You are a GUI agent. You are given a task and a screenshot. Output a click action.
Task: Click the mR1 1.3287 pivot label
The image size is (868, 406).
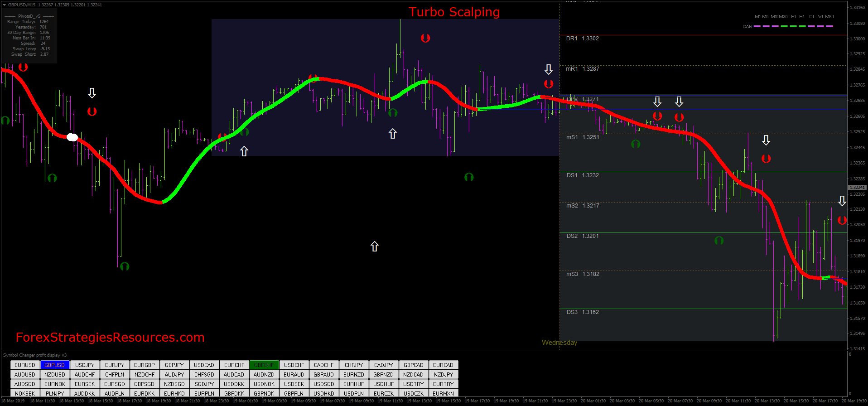582,69
